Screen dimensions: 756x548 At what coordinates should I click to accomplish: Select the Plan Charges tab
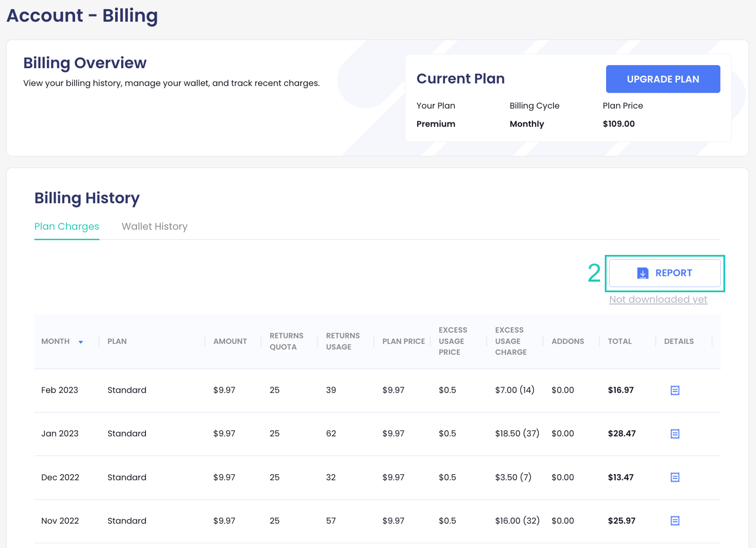66,226
